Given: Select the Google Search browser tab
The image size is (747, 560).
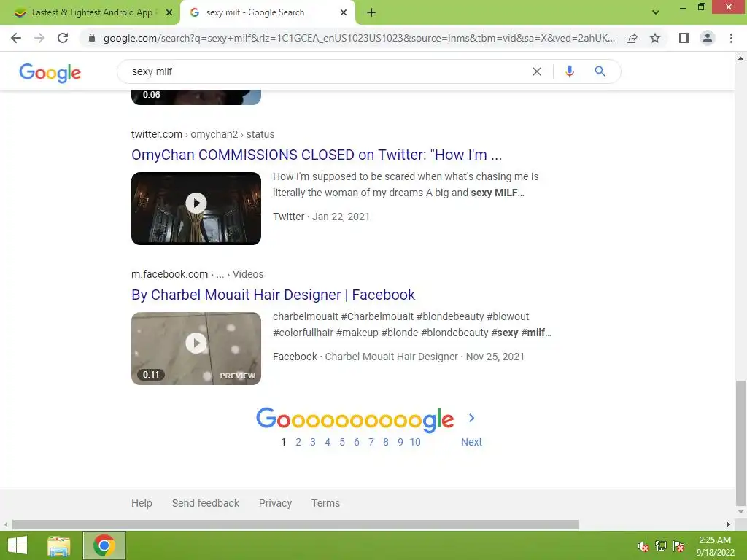Looking at the screenshot, I should pos(267,12).
